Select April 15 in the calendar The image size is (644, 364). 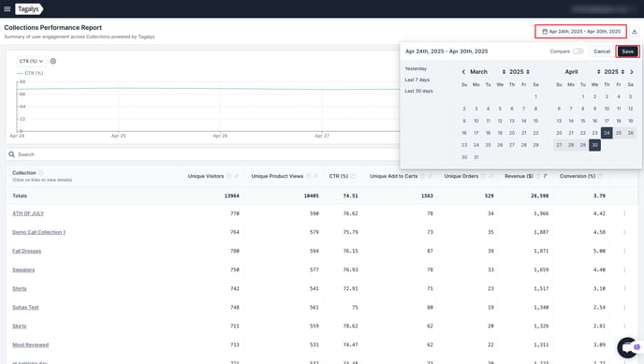coord(582,121)
